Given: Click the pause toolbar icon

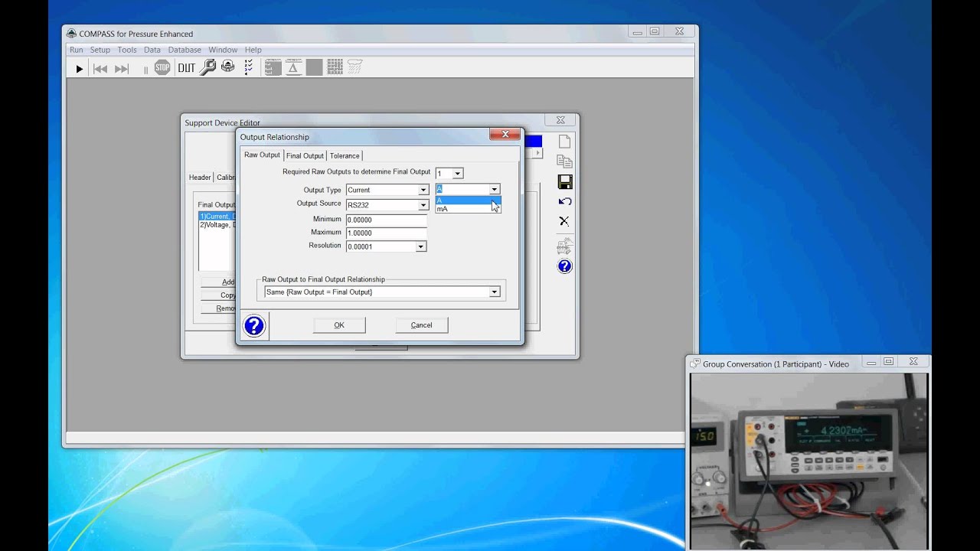Looking at the screenshot, I should pos(145,70).
